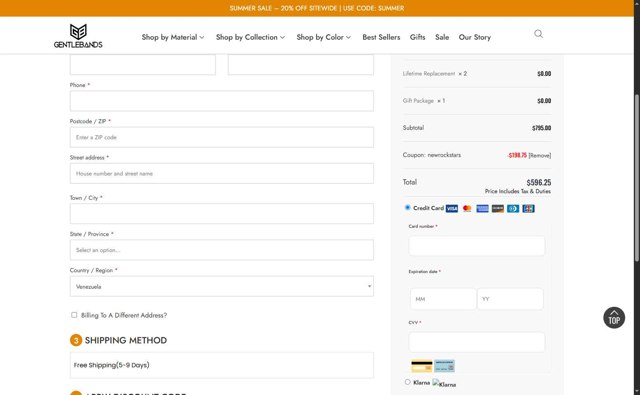Image resolution: width=640 pixels, height=395 pixels.
Task: Click the Summer Sale promo banner
Action: 317,8
